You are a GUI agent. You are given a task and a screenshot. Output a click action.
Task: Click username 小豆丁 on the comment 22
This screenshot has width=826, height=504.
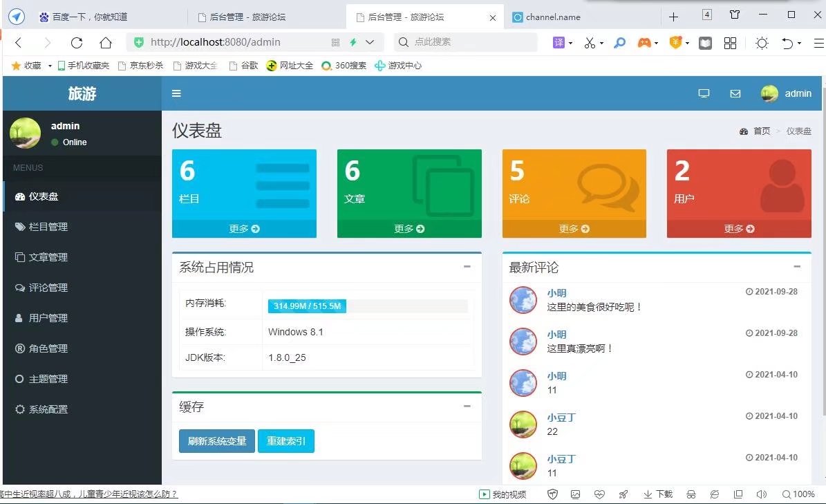pos(561,418)
